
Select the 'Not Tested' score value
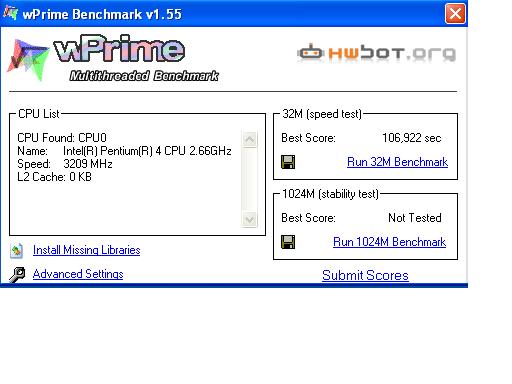click(x=415, y=218)
